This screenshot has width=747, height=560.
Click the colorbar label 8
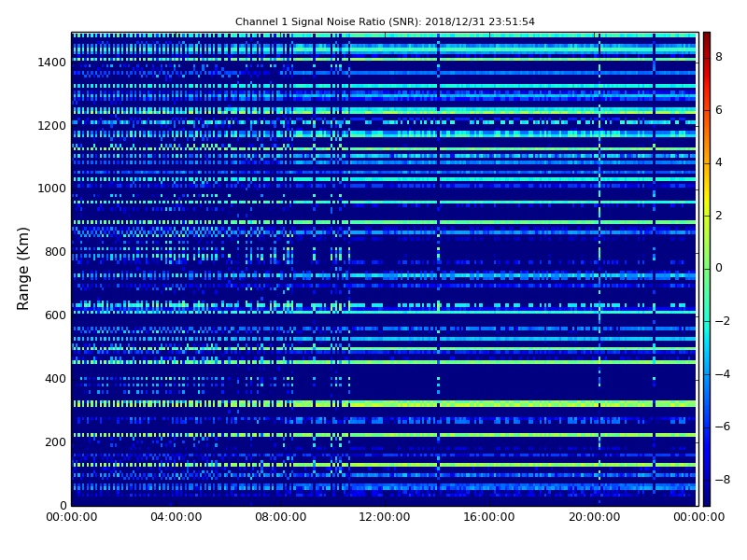[x=719, y=57]
